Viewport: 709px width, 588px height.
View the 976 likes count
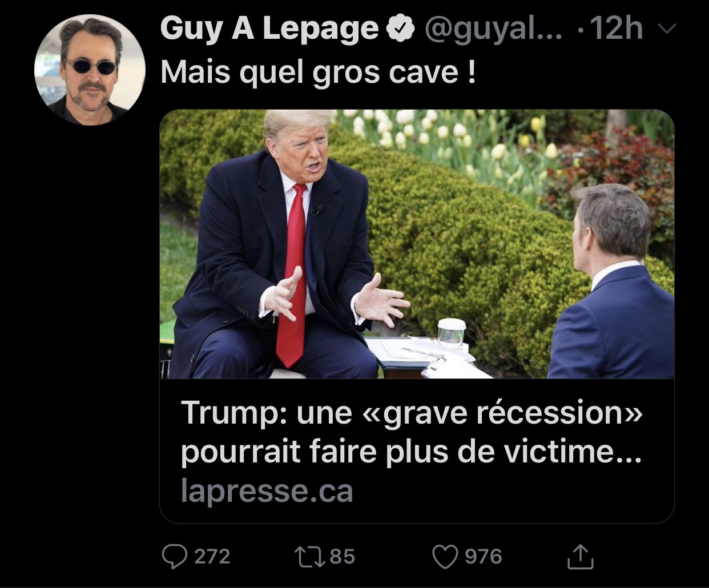pos(483,557)
